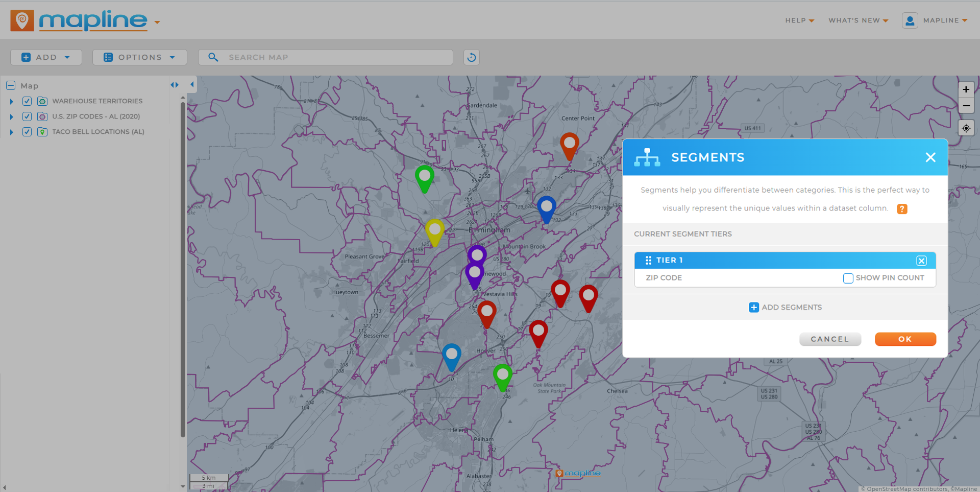Image resolution: width=980 pixels, height=492 pixels.
Task: Close the Segments dialog
Action: (930, 157)
